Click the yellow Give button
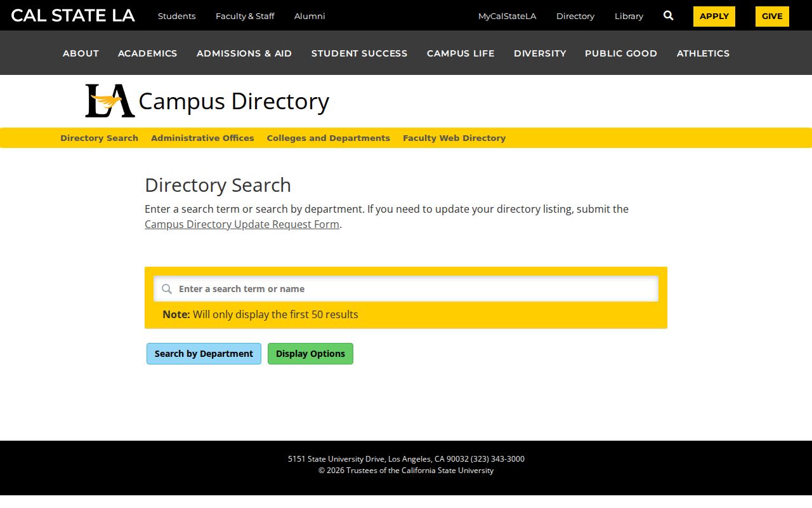812x508 pixels. [772, 17]
